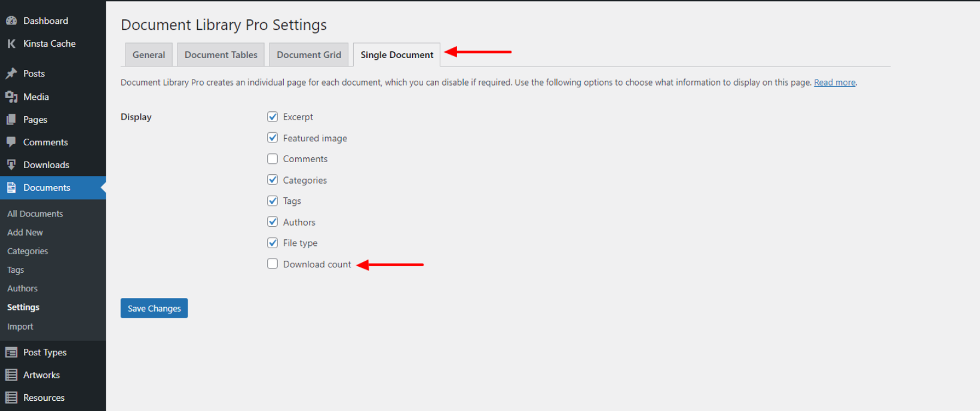This screenshot has height=411, width=980.
Task: Go to Add New document
Action: [24, 232]
